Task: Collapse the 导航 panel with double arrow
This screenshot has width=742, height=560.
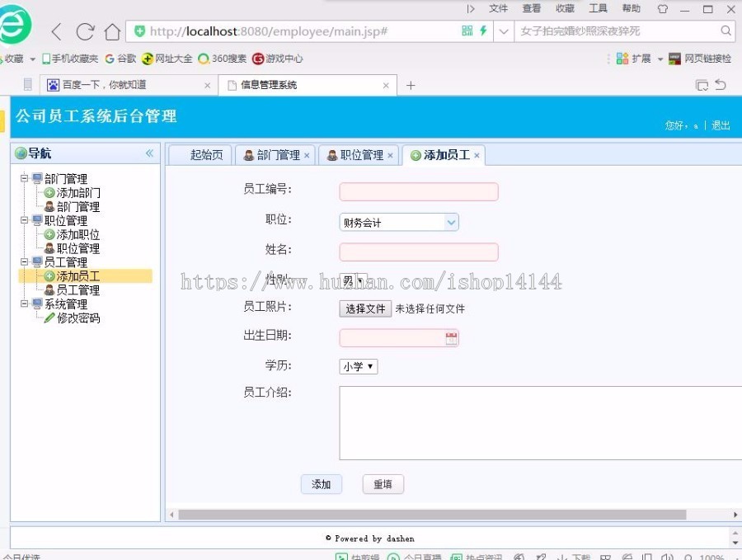Action: (149, 153)
